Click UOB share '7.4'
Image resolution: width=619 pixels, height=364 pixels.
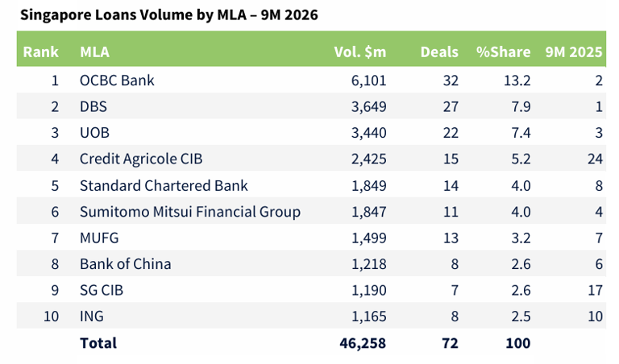(521, 133)
